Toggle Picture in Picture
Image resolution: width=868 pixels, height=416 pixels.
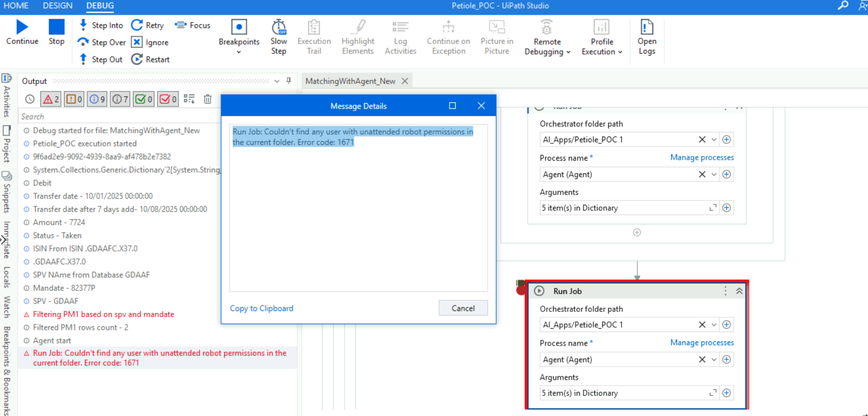pos(497,37)
